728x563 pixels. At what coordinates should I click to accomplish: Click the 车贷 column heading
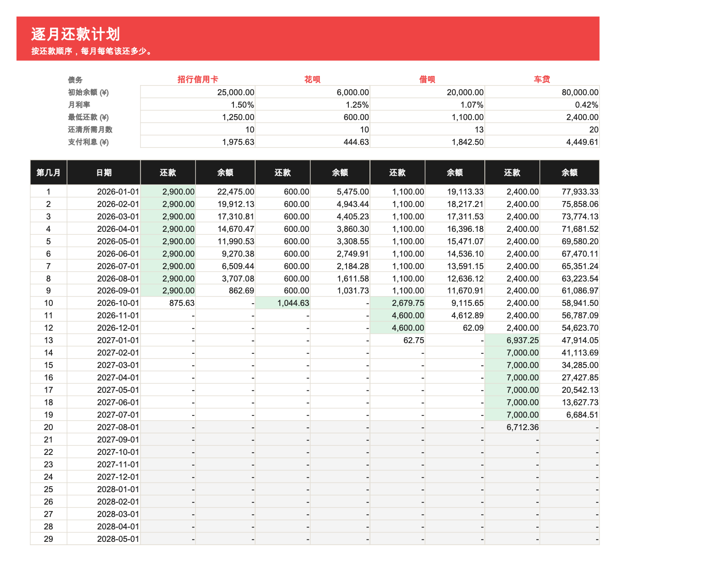pos(542,80)
